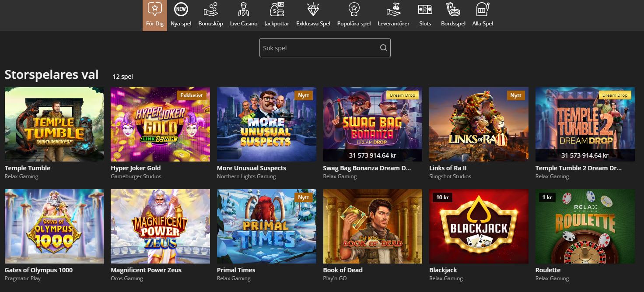The height and width of the screenshot is (292, 644).
Task: Open the More Unusual Suspects thumbnail
Action: pyautogui.click(x=266, y=124)
